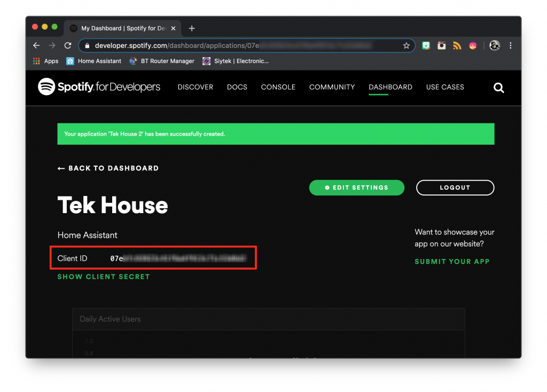
Task: Bookmark this page with the star icon
Action: 406,46
